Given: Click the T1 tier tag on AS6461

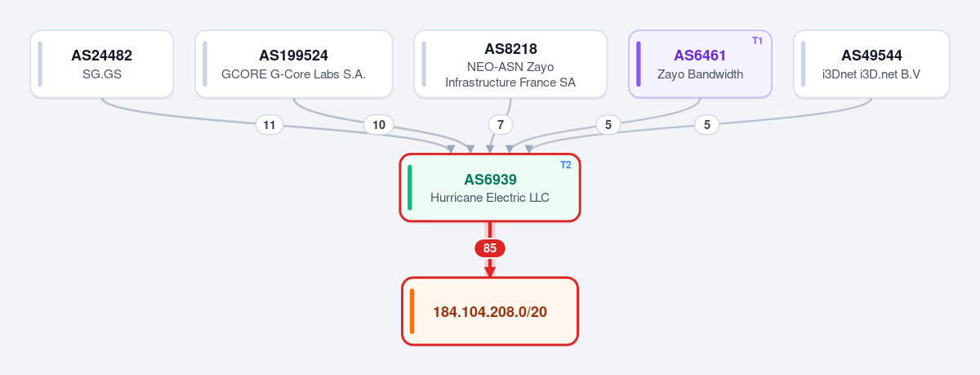Looking at the screenshot, I should pyautogui.click(x=757, y=41).
